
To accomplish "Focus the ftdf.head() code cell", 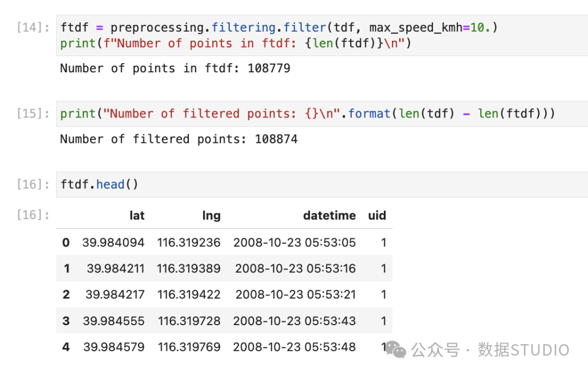I will (322, 185).
